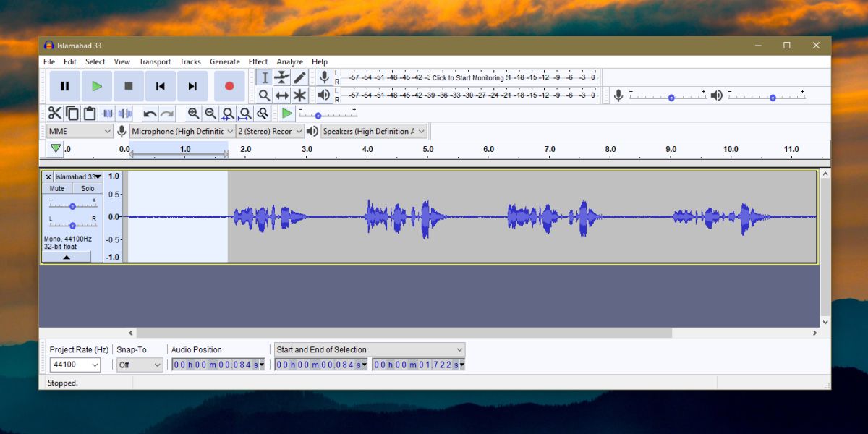Open the Snap-To dropdown

(x=139, y=365)
